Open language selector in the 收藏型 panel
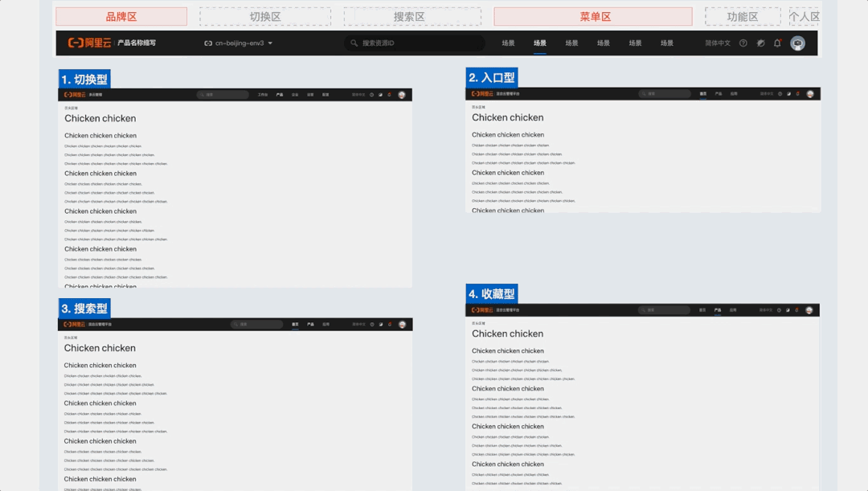The image size is (868, 491). coord(767,310)
